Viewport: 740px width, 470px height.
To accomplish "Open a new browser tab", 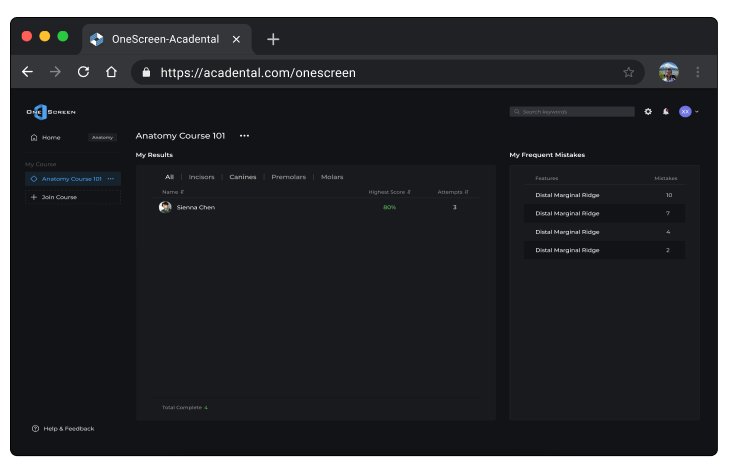I will point(273,40).
